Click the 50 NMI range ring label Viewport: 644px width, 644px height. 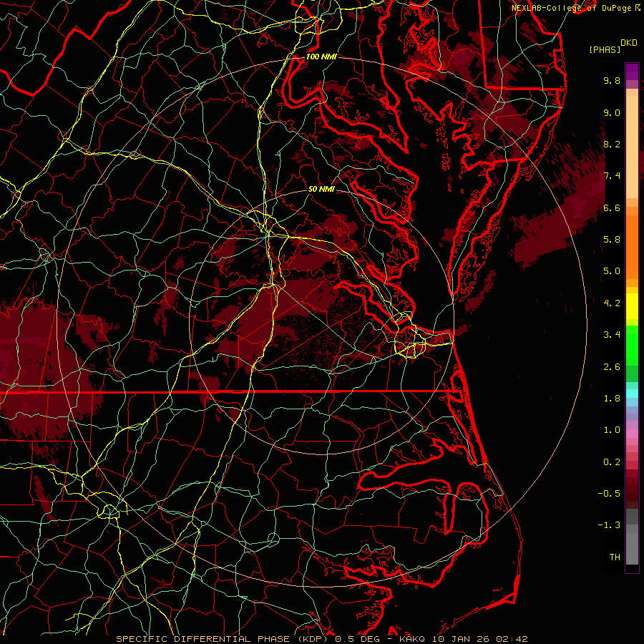pyautogui.click(x=321, y=189)
